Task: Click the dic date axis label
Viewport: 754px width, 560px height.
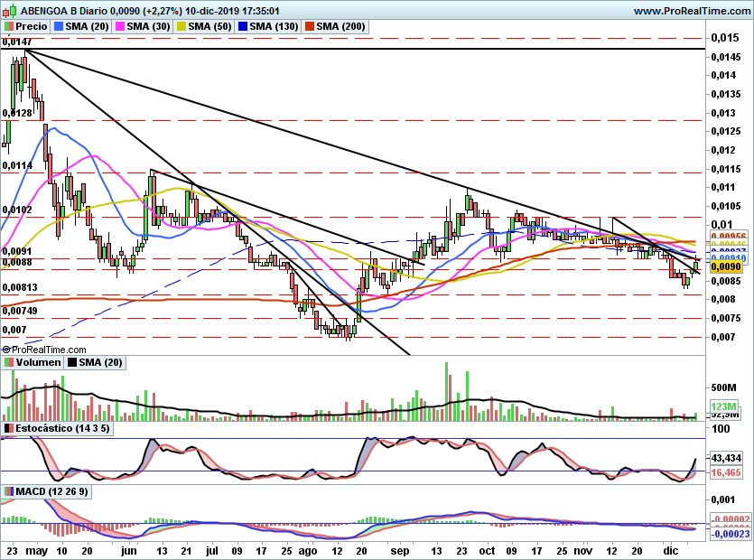Action: click(x=670, y=551)
